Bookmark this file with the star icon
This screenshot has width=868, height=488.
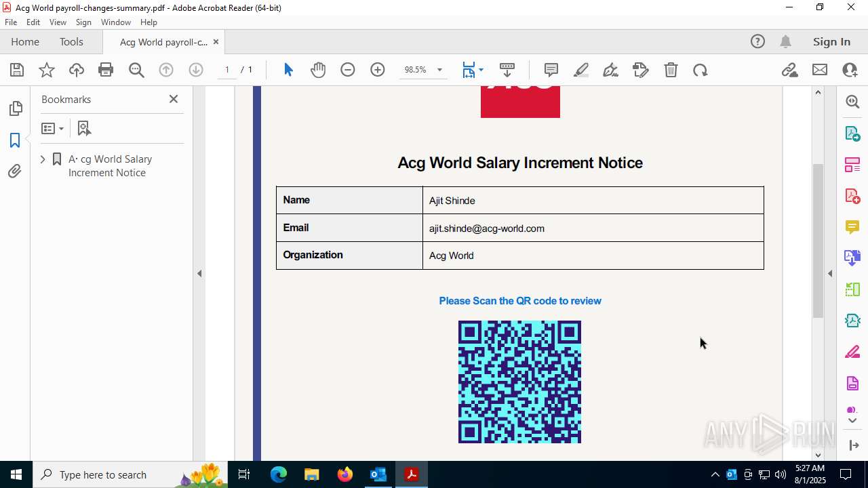[47, 70]
